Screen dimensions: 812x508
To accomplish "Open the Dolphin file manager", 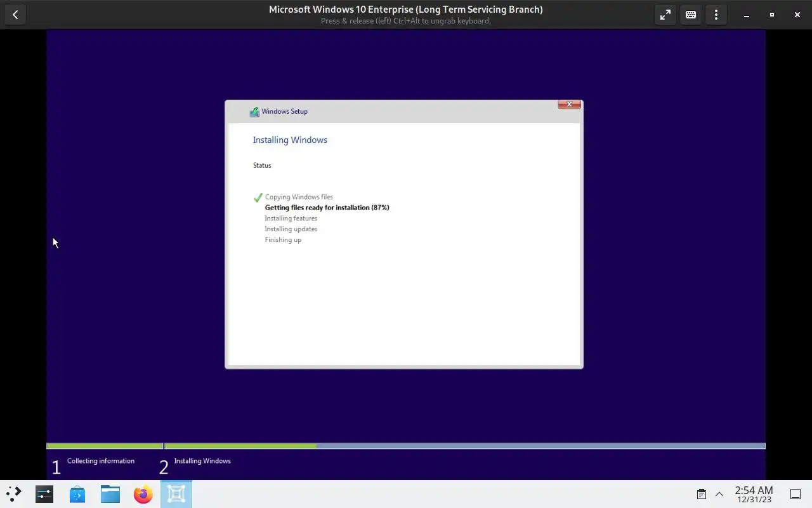I will pos(110,493).
